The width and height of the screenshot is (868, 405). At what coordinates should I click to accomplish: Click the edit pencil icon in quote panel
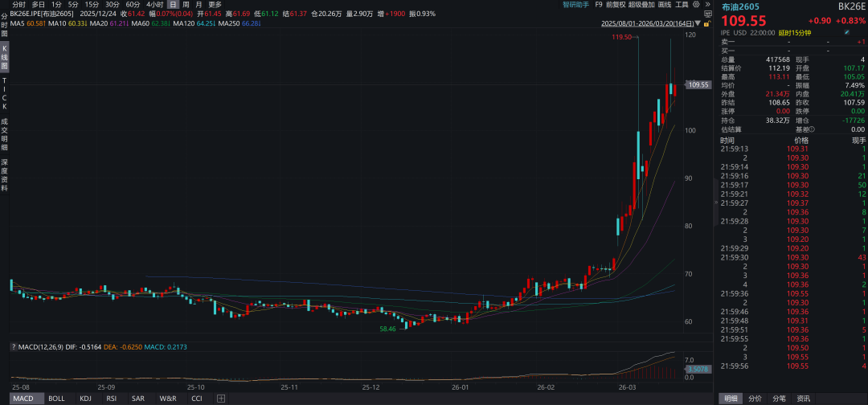point(846,32)
